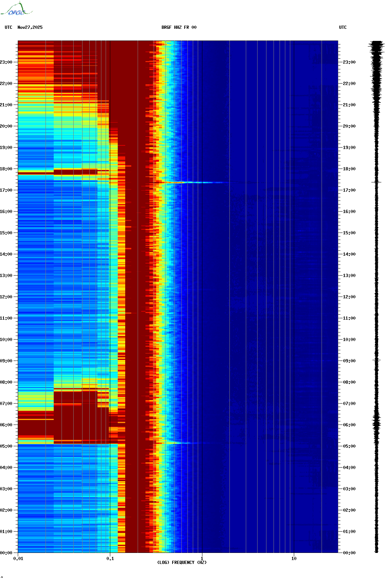Click the 09:00 label on the right time axis

pyautogui.click(x=349, y=361)
